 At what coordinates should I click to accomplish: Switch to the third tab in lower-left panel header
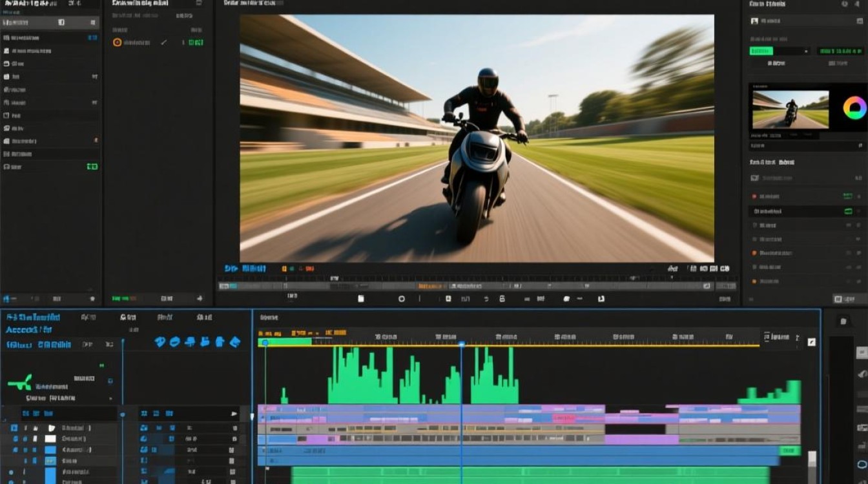(128, 318)
